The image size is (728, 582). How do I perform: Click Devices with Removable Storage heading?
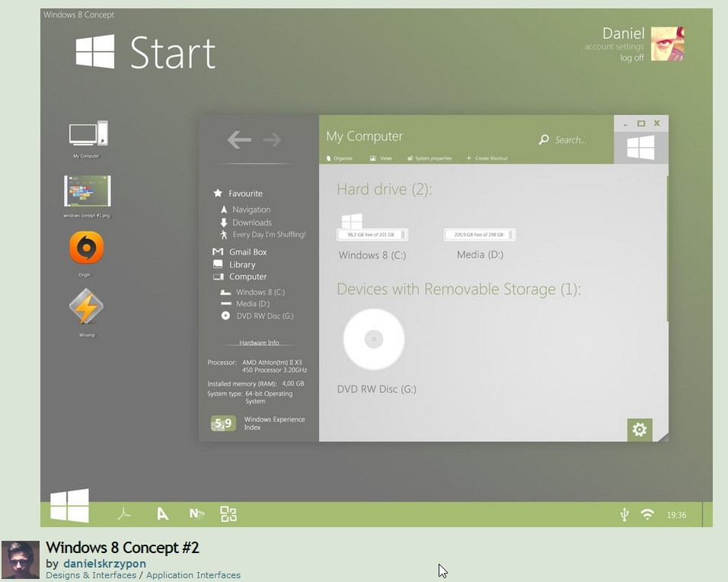(458, 289)
